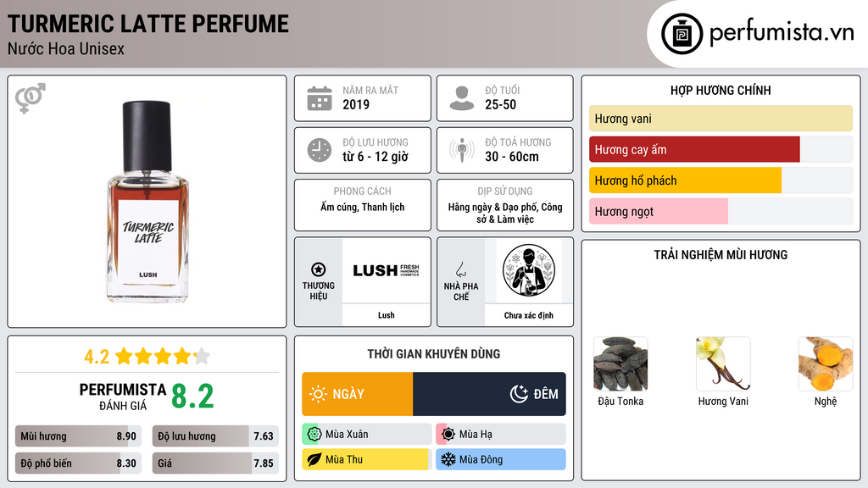
Task: Click the longevity value từ 6 - 12 giờ
Action: coord(376,157)
